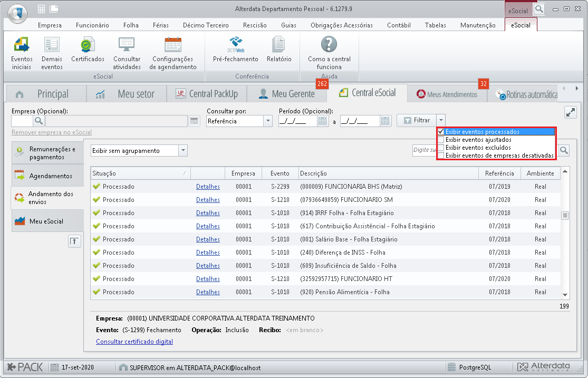Check Exibir eventos ajustados

click(x=441, y=140)
